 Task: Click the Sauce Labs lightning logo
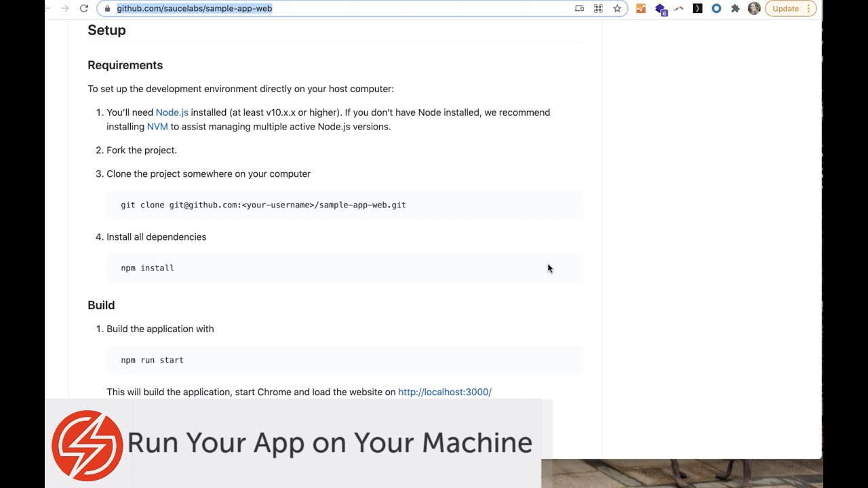(87, 445)
